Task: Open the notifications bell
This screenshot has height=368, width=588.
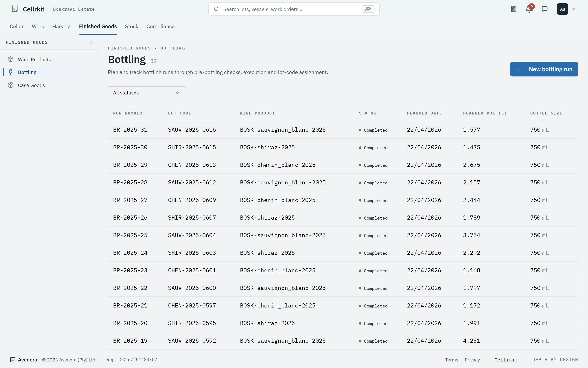Action: pyautogui.click(x=529, y=9)
